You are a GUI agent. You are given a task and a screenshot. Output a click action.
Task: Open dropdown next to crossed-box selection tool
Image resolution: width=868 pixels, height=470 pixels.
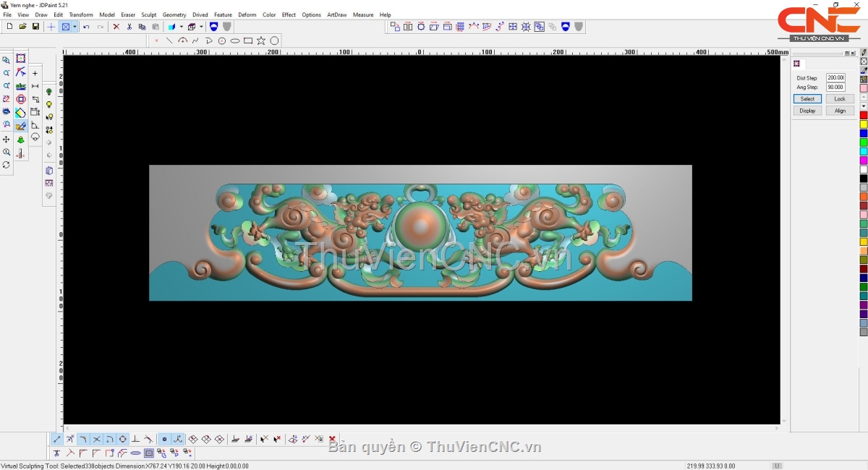75,27
